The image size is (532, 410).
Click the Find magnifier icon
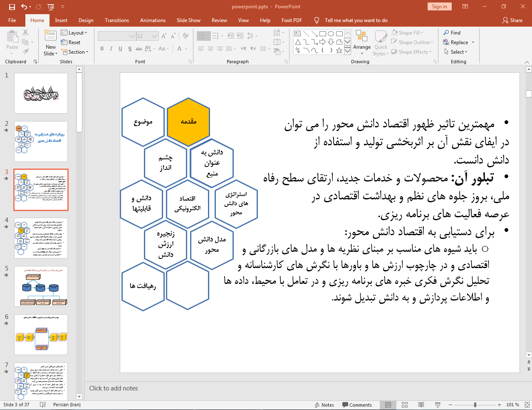pyautogui.click(x=446, y=33)
